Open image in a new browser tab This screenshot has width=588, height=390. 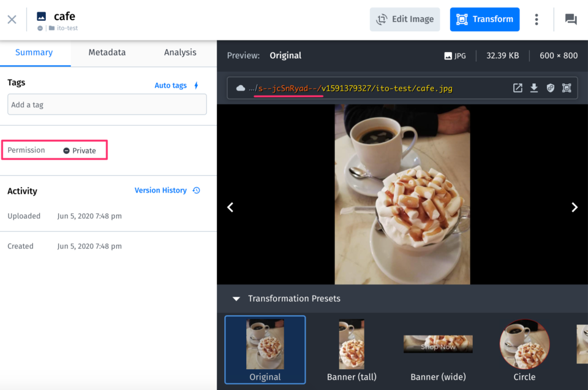coord(518,88)
